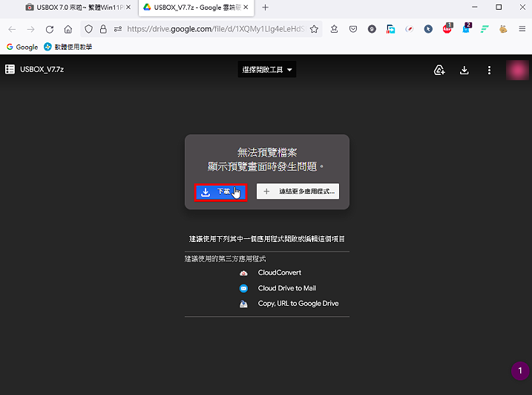Open the 軟體使用教學 bookmark
532x395 pixels.
(x=68, y=47)
